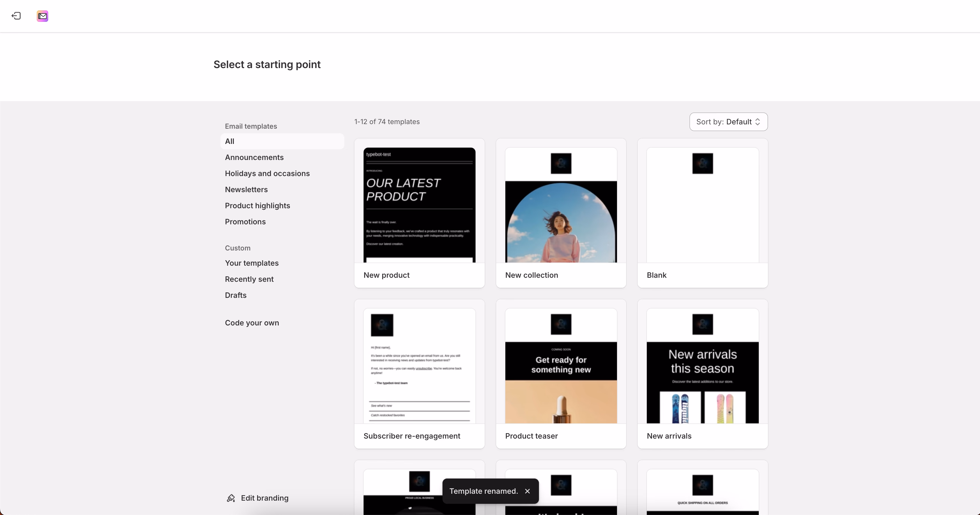This screenshot has width=980, height=515.
Task: Open the Announcements category
Action: click(254, 157)
